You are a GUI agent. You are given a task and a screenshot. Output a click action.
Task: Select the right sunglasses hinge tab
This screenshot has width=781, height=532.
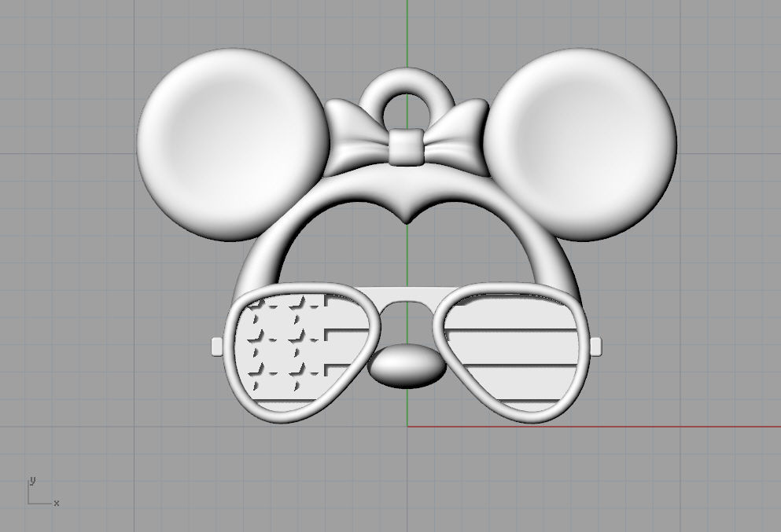click(x=595, y=347)
